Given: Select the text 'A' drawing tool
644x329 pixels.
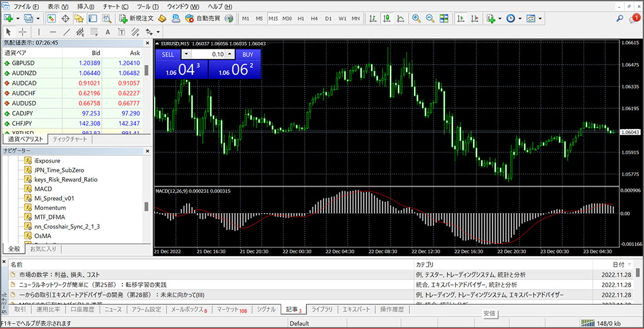Looking at the screenshot, I should pos(108,32).
